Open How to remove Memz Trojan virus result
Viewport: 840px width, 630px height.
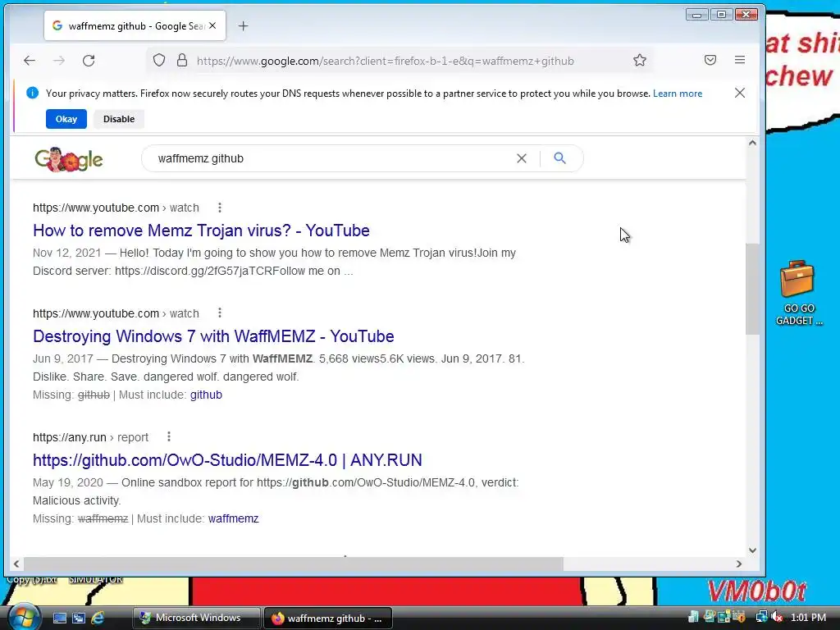point(201,231)
